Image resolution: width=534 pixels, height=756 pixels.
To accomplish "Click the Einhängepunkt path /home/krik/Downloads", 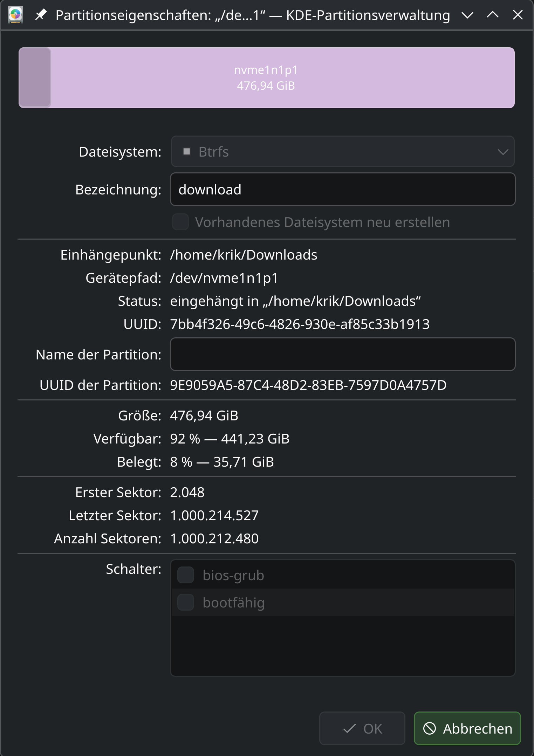I will coord(244,255).
